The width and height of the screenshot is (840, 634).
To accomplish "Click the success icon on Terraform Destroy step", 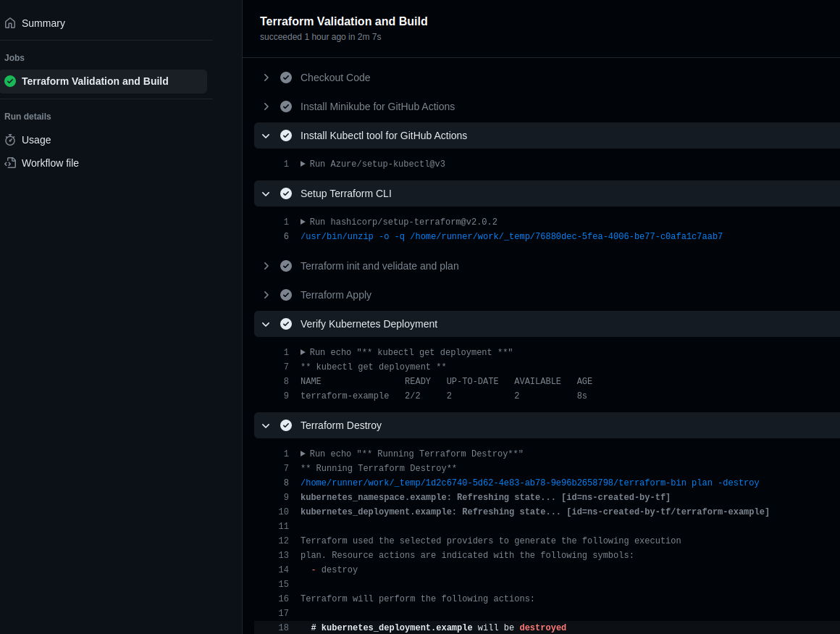I will point(286,425).
